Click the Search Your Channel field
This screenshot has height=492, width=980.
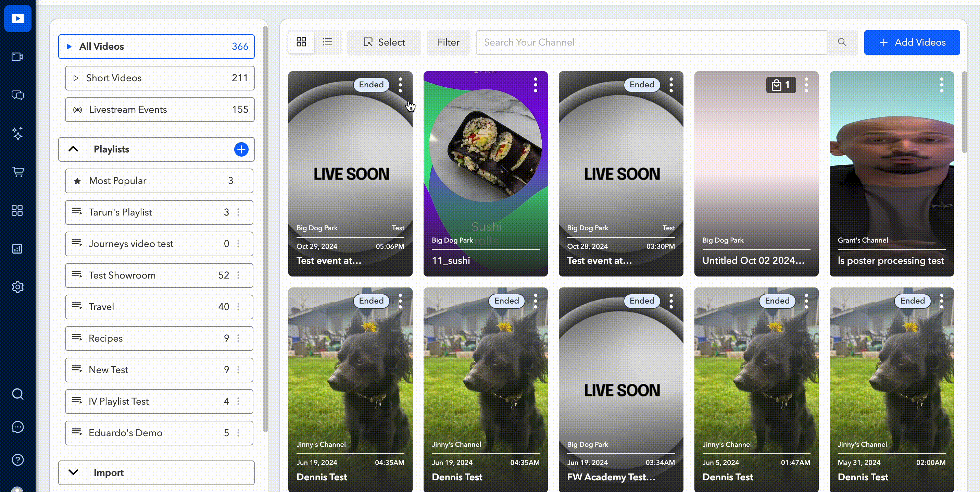(651, 42)
